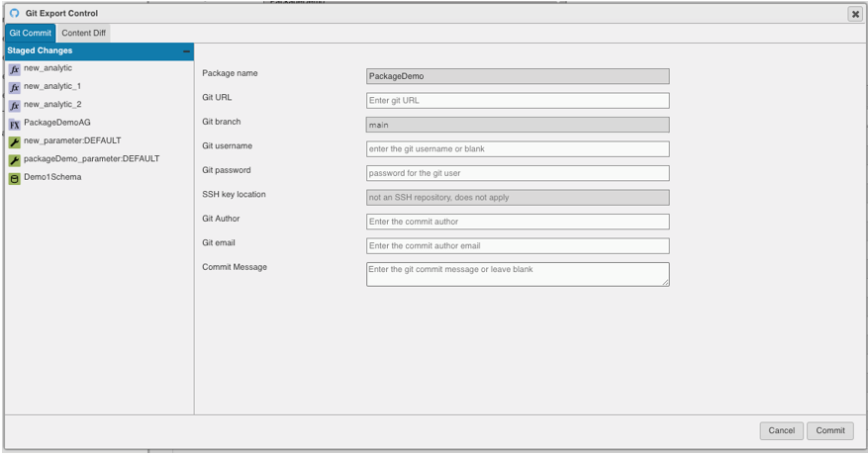Select new_parameter:DEFAULT entry

[72, 140]
